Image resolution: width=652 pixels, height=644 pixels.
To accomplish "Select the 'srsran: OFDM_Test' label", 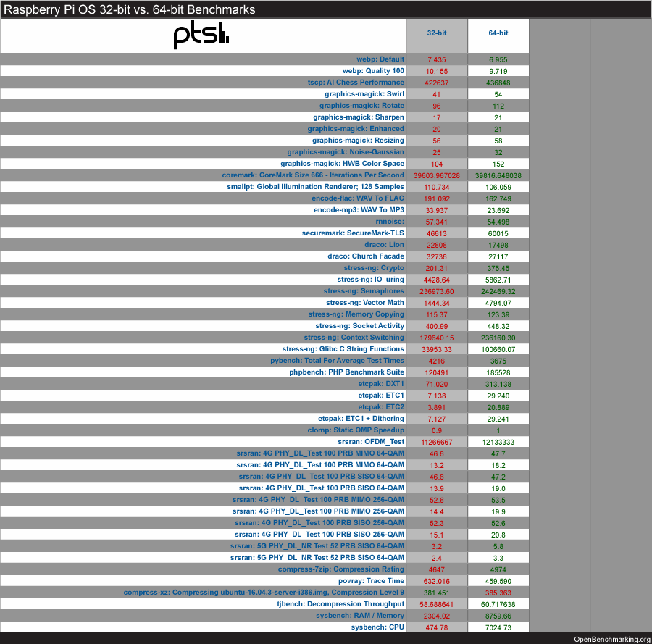I will click(x=371, y=442).
